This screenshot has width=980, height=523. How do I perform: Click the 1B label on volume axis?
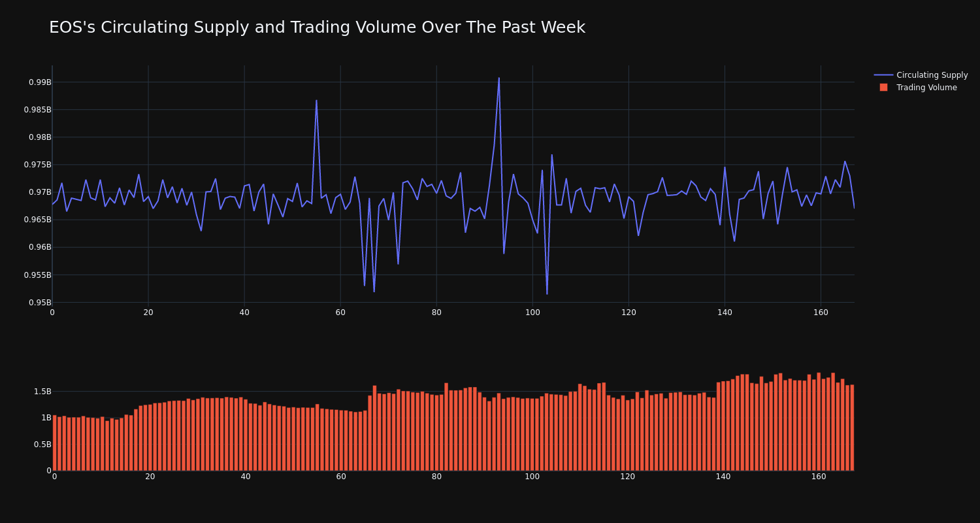coord(46,418)
